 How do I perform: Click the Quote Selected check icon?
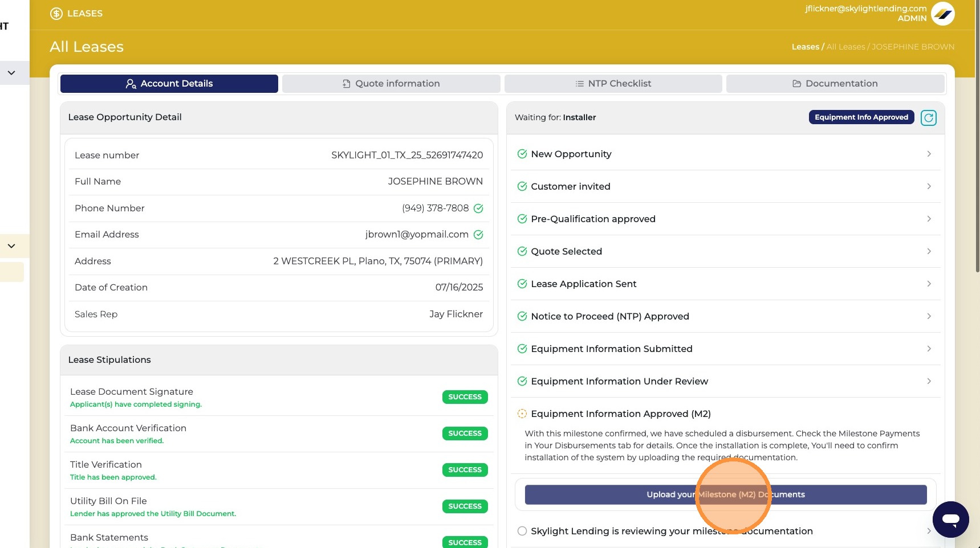(522, 251)
